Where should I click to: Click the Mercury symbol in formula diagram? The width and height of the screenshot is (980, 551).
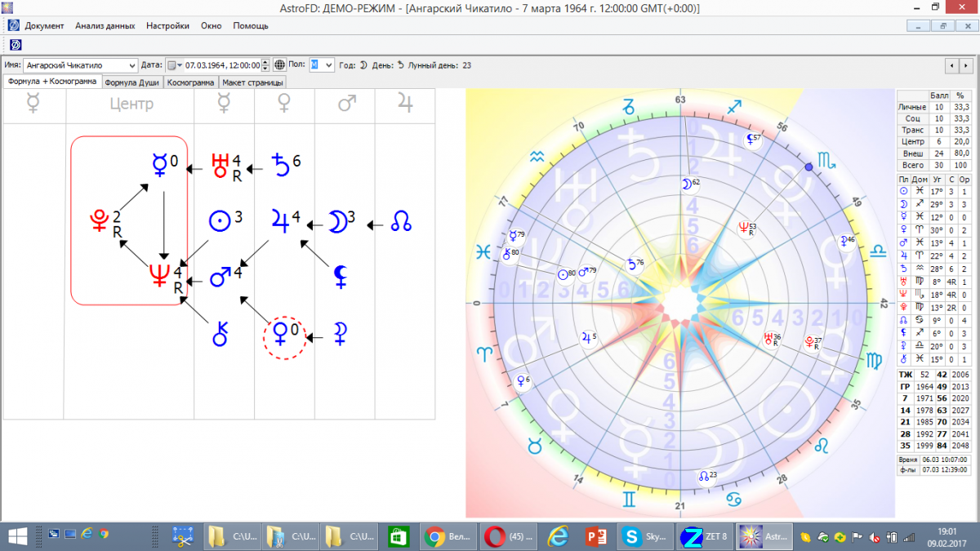(x=160, y=165)
